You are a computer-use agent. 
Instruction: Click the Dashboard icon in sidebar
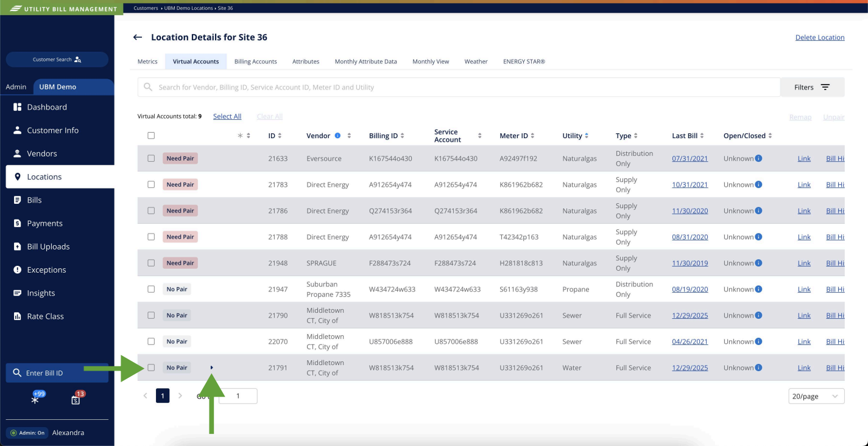click(17, 107)
